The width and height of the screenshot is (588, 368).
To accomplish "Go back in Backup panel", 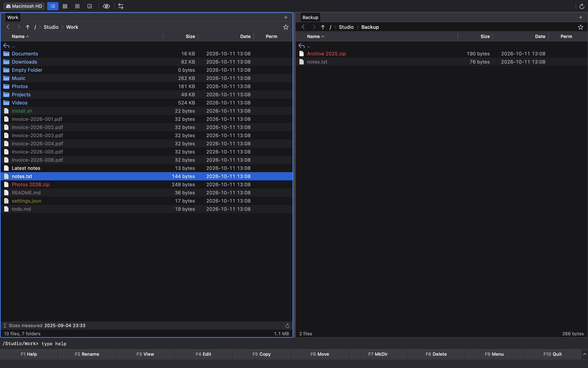I will [x=303, y=27].
